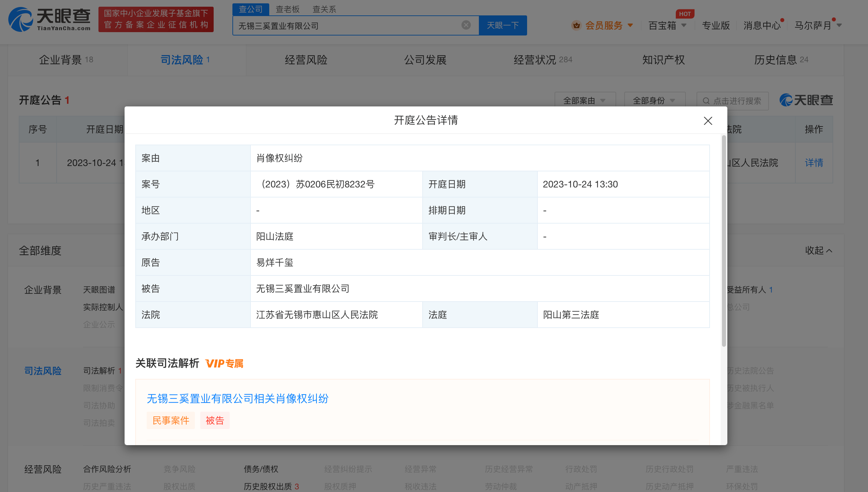
Task: Switch to the 查老板 search tab
Action: 287,9
